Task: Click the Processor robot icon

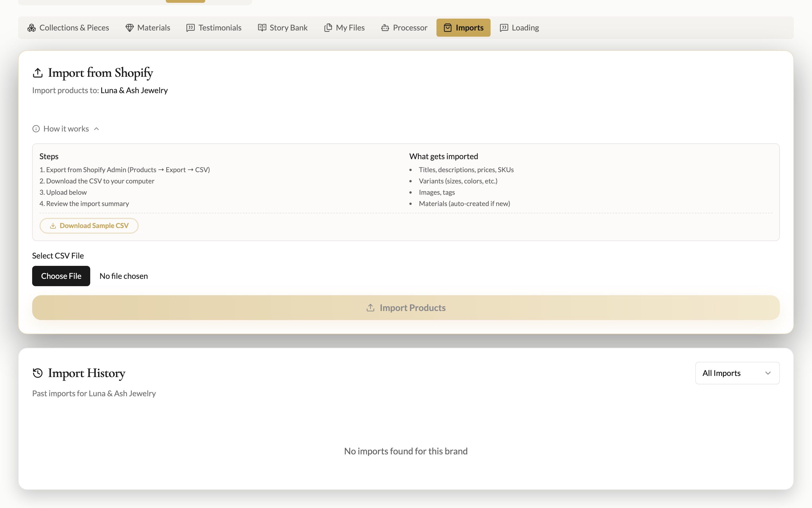Action: point(385,28)
